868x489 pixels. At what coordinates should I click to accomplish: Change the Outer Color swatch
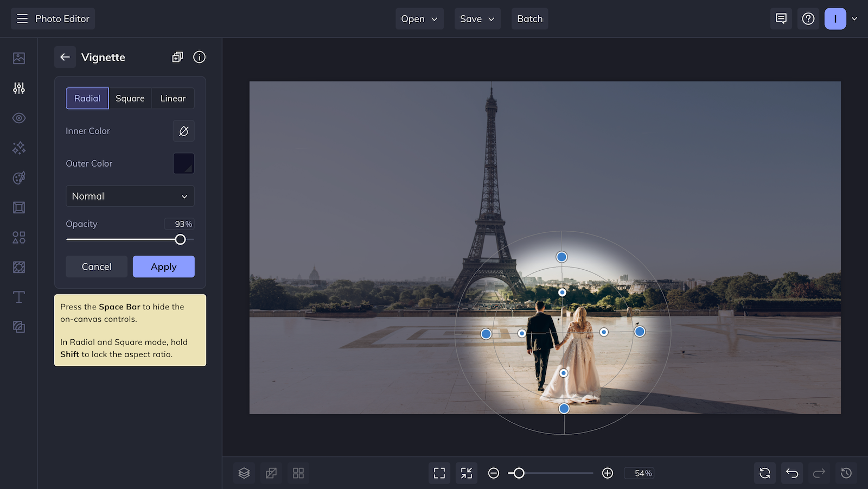(183, 163)
